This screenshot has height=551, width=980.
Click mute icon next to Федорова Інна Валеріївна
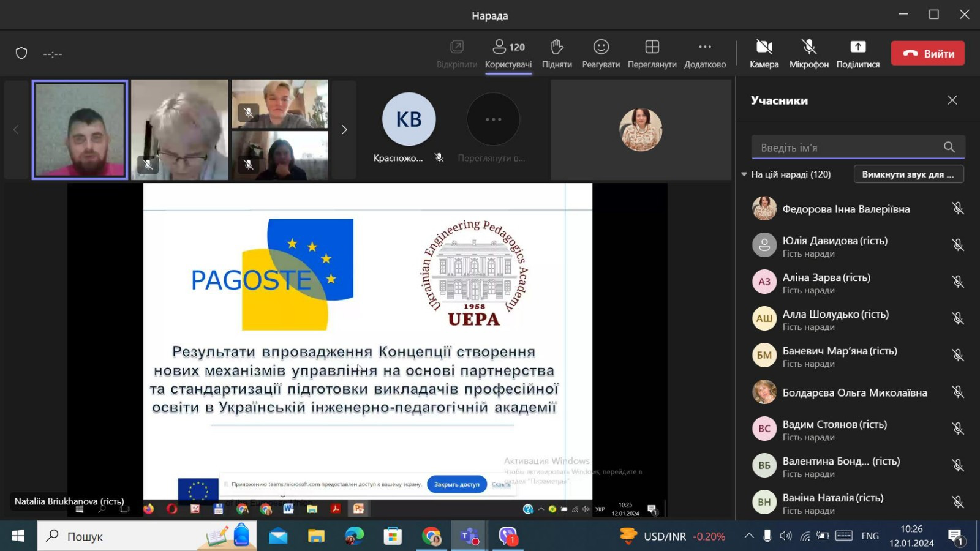(958, 209)
